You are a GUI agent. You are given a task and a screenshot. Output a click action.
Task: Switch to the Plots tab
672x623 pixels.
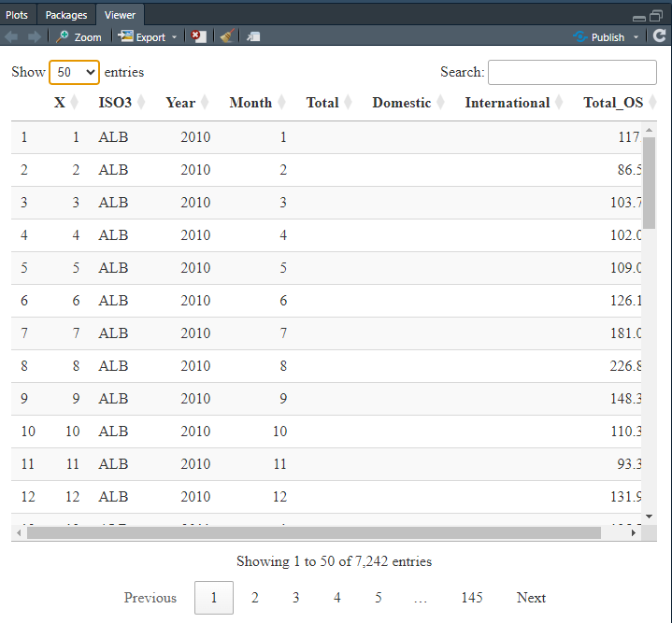(x=17, y=15)
